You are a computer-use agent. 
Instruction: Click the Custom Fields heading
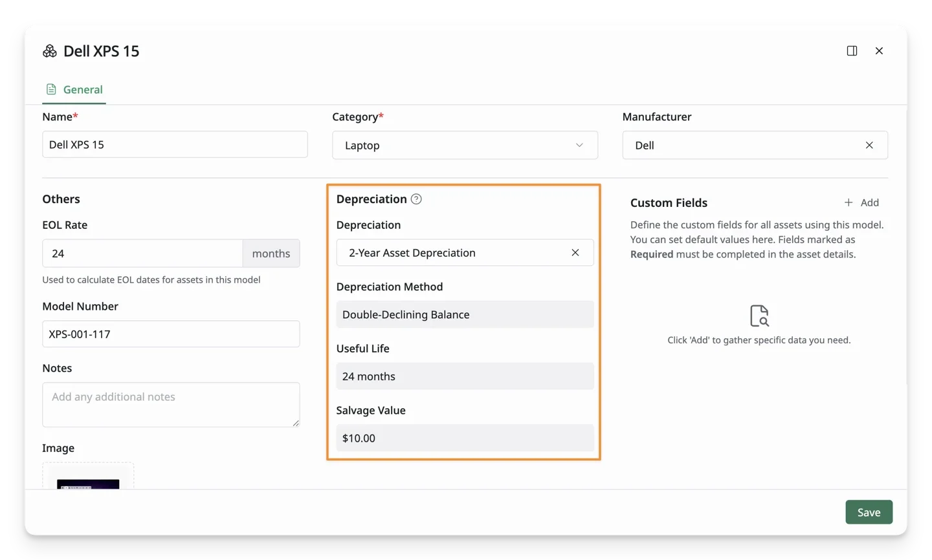point(669,202)
